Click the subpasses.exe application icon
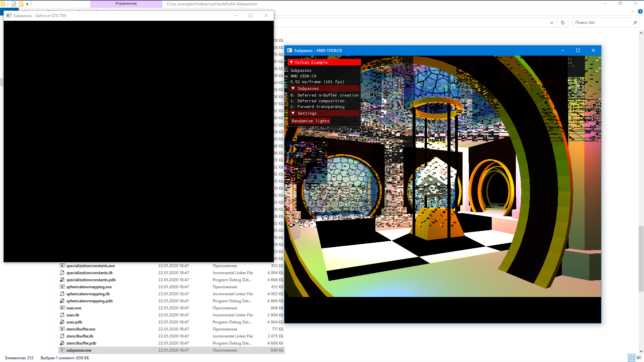 (62, 350)
